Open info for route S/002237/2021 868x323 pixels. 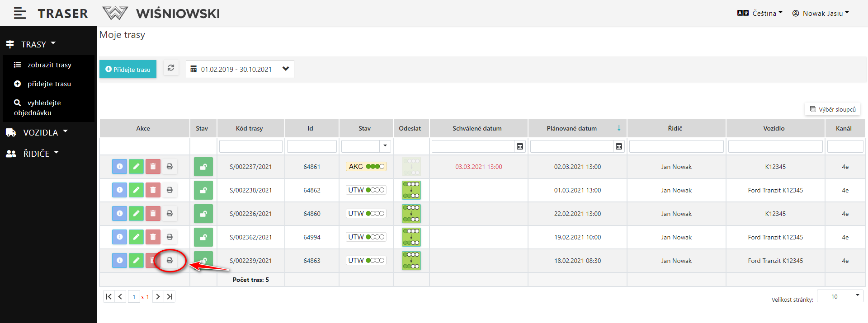point(119,167)
